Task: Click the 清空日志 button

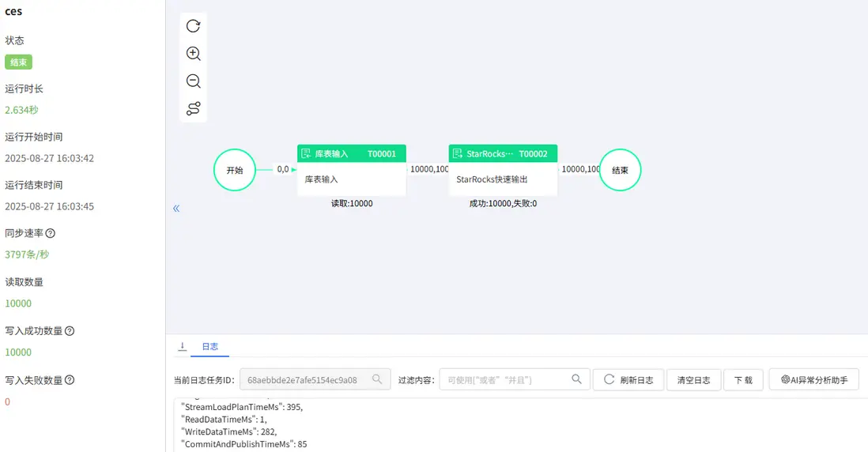Action: (x=693, y=380)
